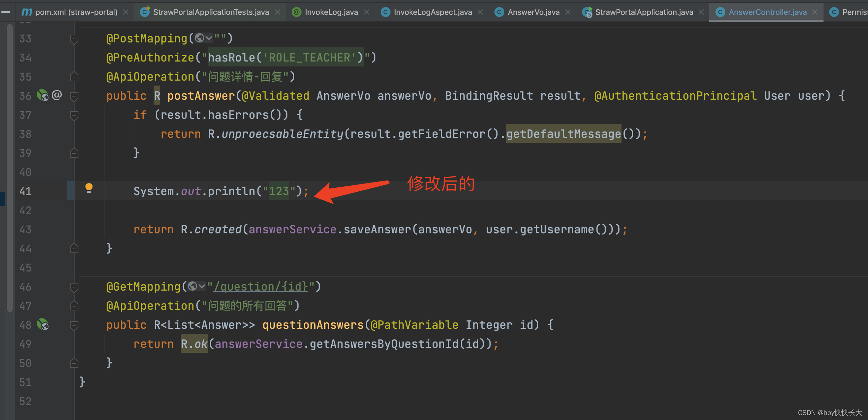Click the class icon on AnswerVo.java tab
Viewport: 868px width, 420px height.
pos(499,12)
